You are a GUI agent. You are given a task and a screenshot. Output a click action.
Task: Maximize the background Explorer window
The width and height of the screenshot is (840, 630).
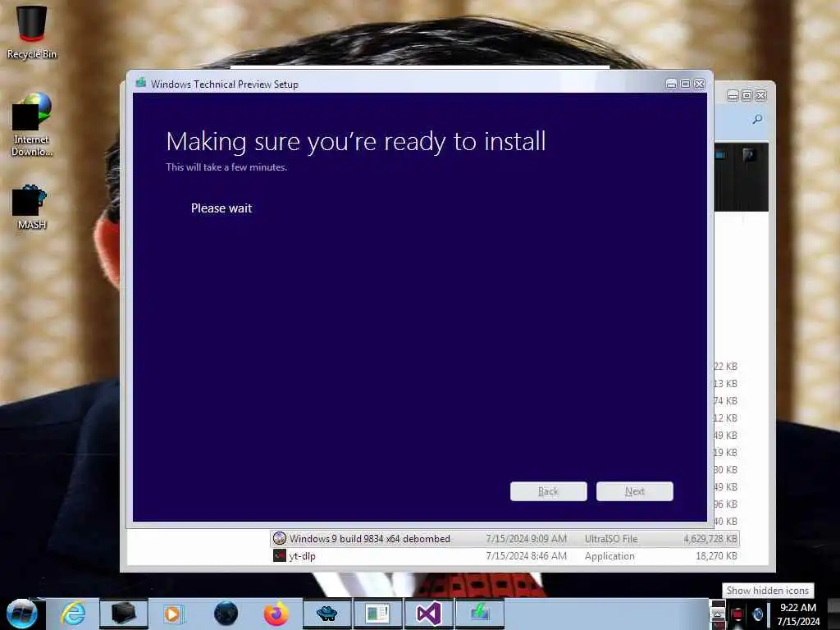pyautogui.click(x=746, y=96)
